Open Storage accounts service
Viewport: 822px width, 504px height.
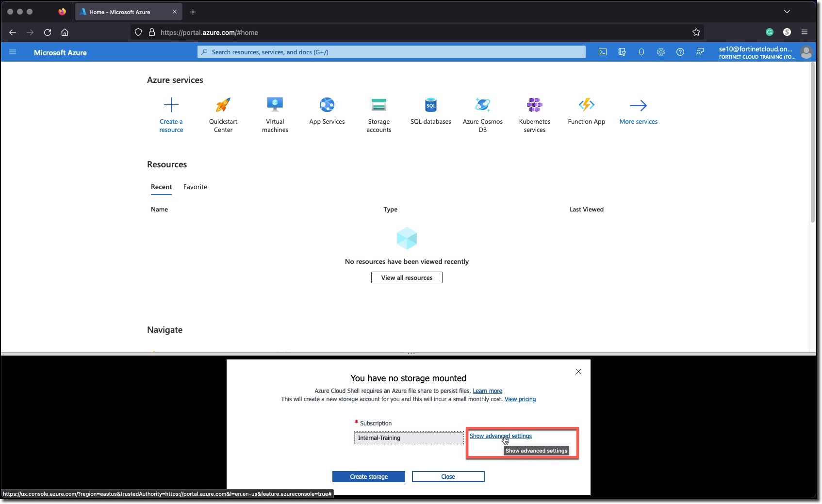pos(379,114)
